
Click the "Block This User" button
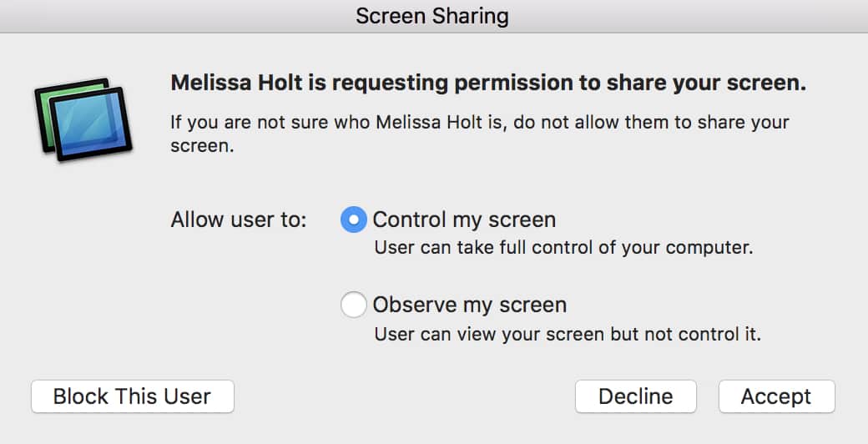pyautogui.click(x=133, y=396)
